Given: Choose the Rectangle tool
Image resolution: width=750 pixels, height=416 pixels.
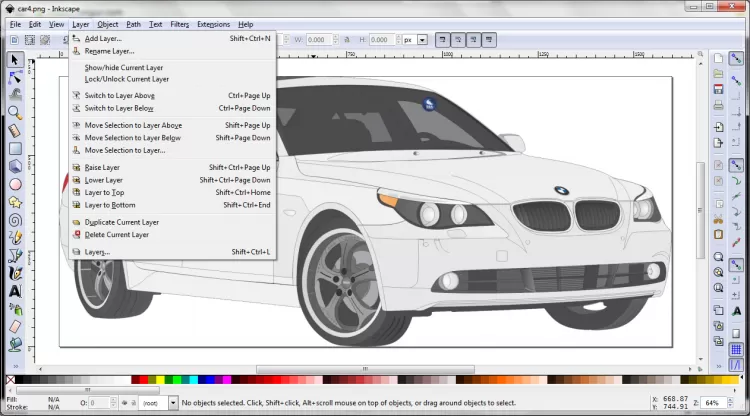Looking at the screenshot, I should [15, 148].
